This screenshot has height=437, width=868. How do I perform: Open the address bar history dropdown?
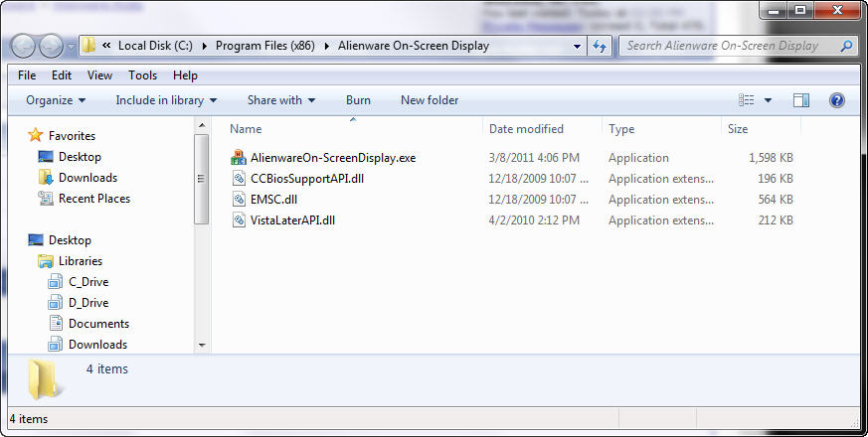pyautogui.click(x=577, y=47)
